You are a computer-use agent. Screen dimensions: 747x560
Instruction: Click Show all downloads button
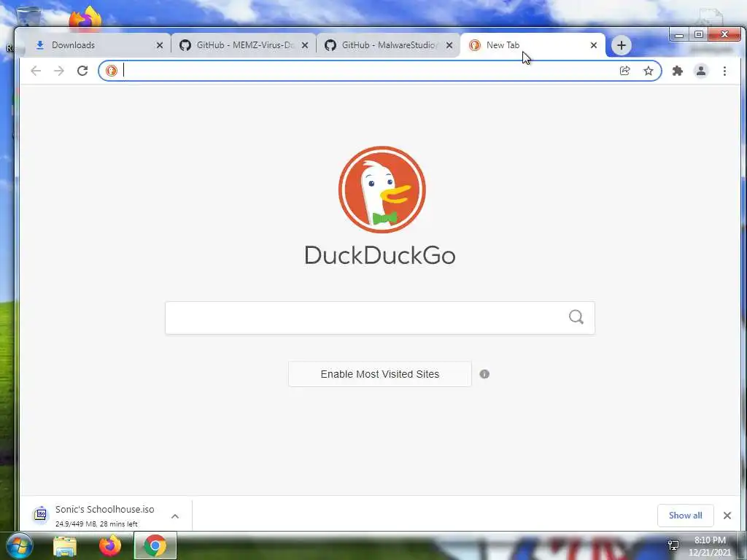click(685, 516)
